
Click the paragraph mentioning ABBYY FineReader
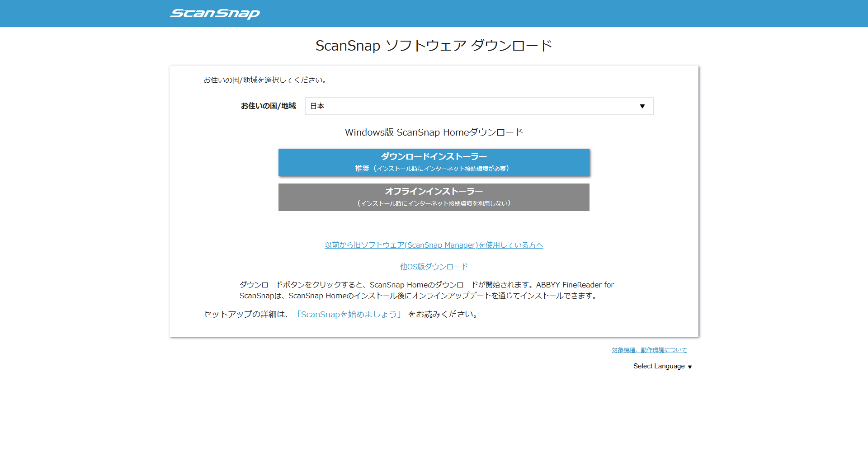pos(426,290)
